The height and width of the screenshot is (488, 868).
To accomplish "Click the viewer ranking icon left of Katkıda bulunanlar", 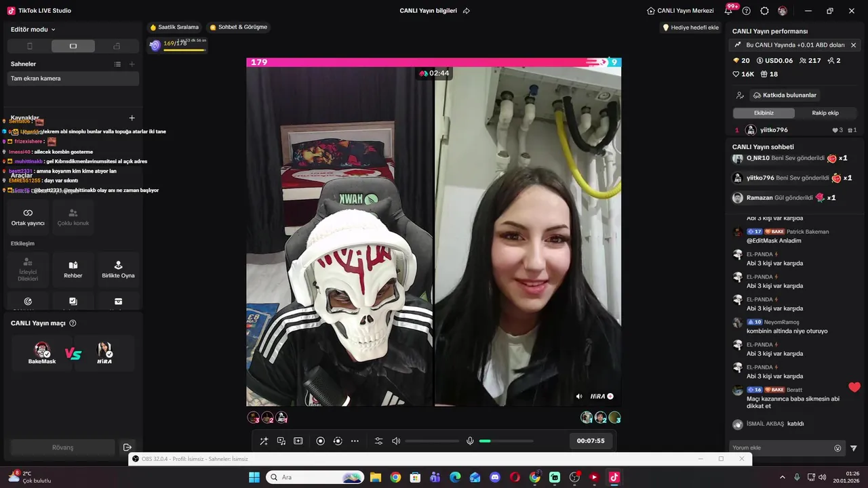I will coord(740,96).
